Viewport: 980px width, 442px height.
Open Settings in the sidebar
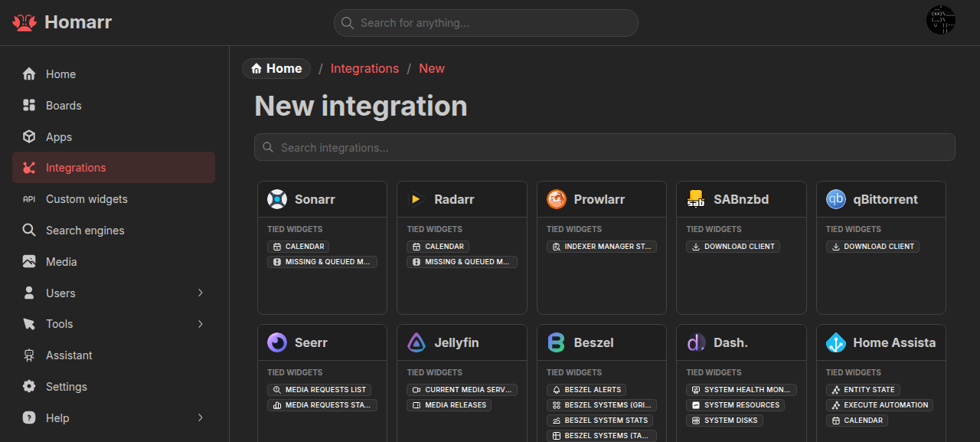coord(113,386)
